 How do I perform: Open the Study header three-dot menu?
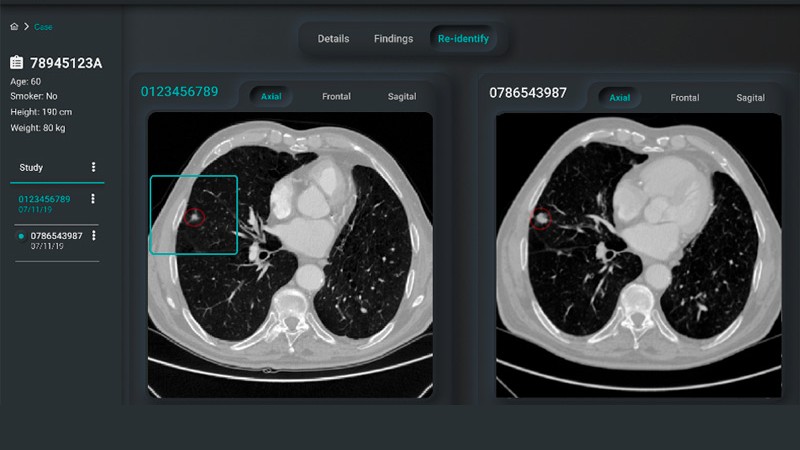pyautogui.click(x=94, y=167)
